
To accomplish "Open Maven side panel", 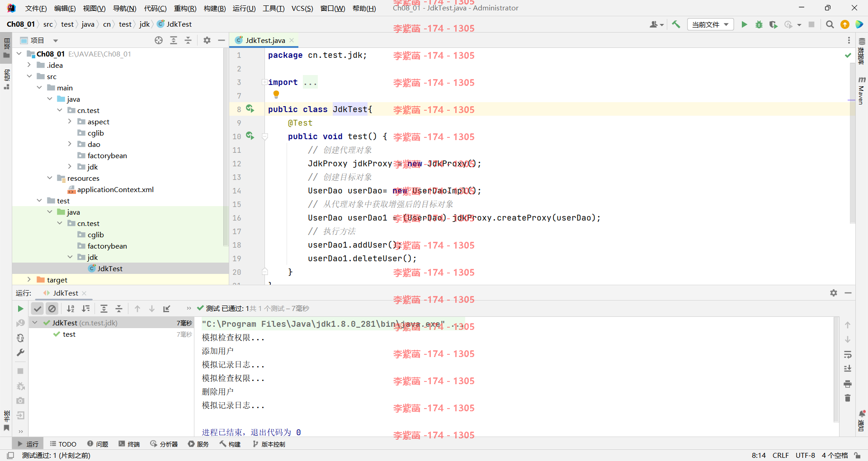I will pyautogui.click(x=862, y=90).
